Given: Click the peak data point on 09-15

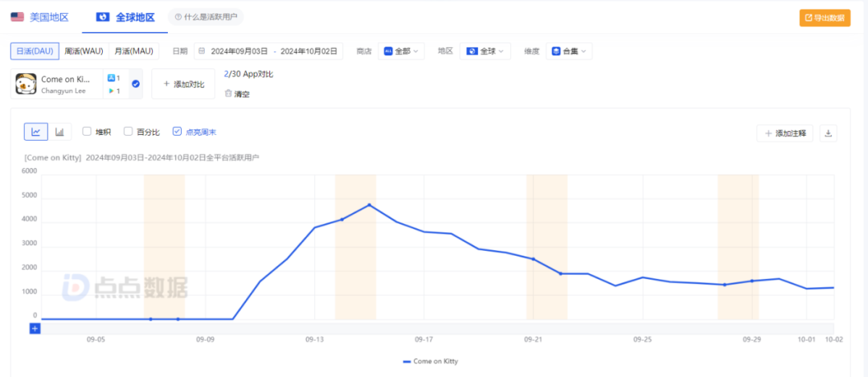Looking at the screenshot, I should pos(369,205).
